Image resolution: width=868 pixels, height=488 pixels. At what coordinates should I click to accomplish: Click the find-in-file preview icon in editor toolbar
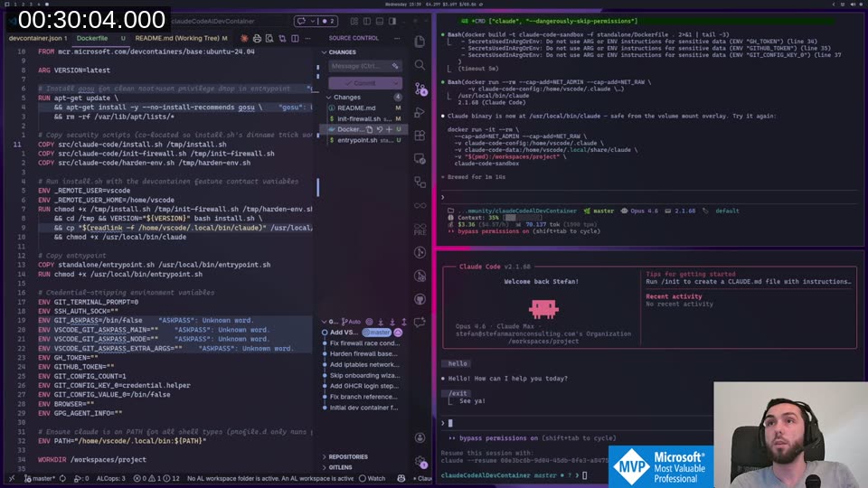click(x=269, y=38)
